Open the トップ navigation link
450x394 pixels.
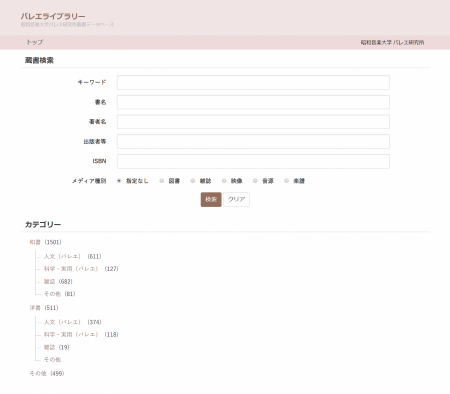coord(35,42)
